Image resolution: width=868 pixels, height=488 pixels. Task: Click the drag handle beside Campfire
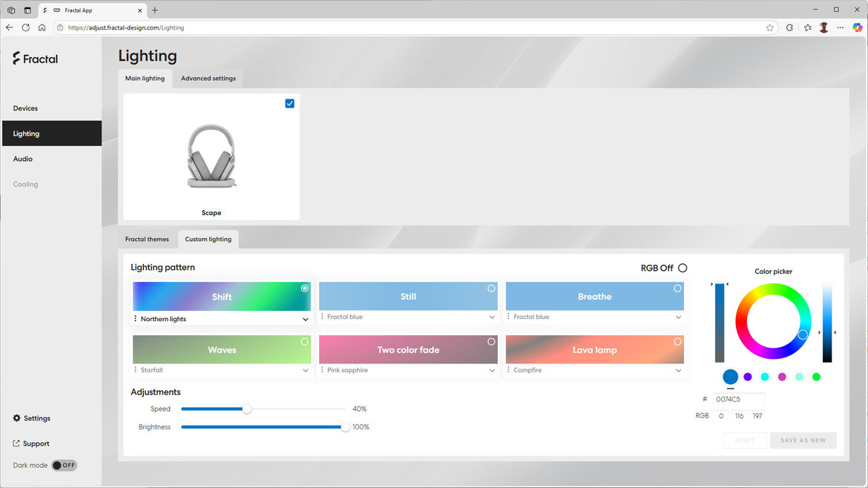(x=508, y=369)
